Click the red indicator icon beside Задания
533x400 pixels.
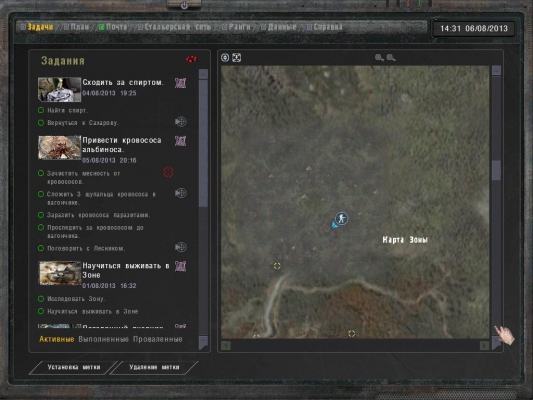[x=191, y=59]
